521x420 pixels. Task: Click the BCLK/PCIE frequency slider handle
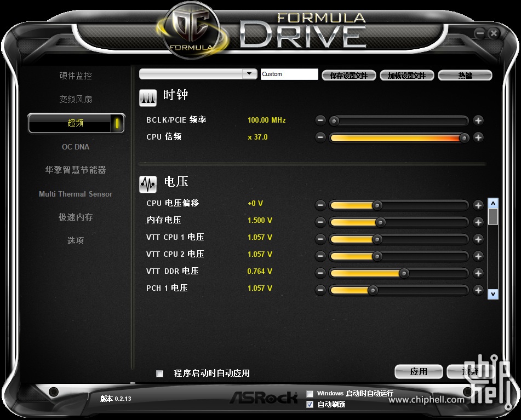point(334,120)
